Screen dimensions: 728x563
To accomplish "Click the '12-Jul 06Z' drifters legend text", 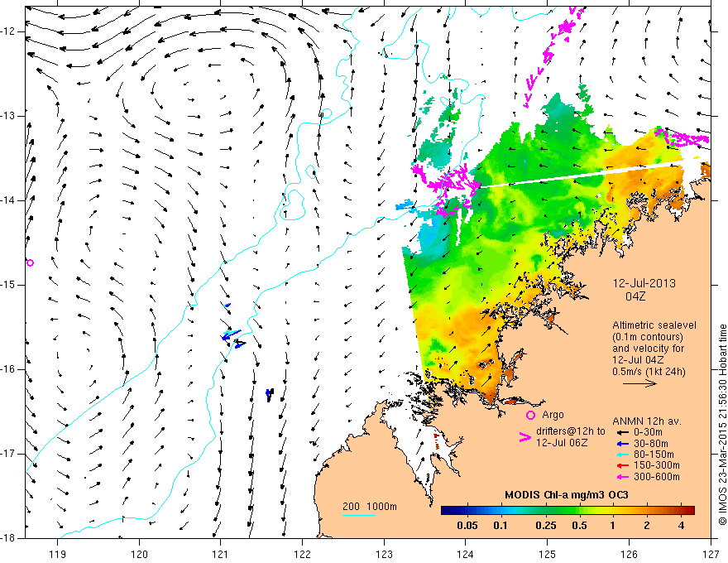I will tap(562, 443).
